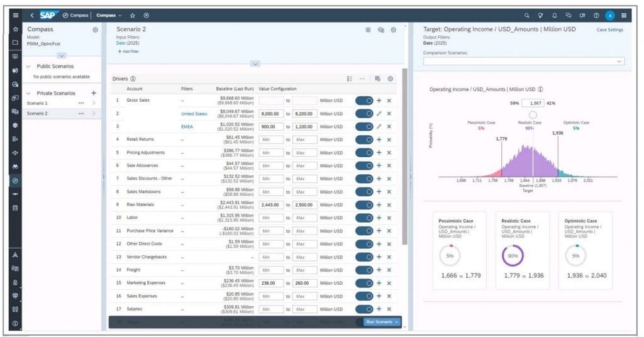Open the search icon in the top bar

pos(526,15)
